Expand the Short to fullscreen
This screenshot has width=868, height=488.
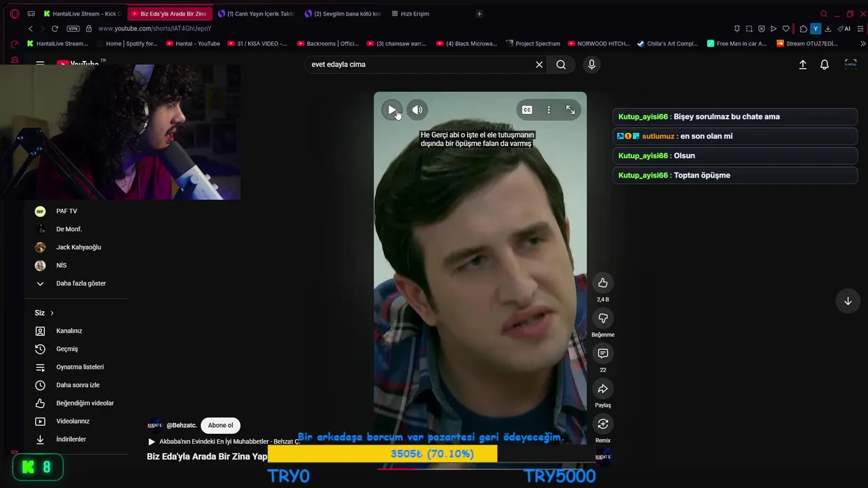coord(570,110)
